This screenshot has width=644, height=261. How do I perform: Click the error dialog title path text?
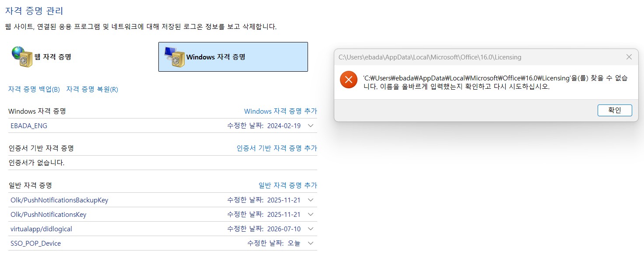pyautogui.click(x=430, y=57)
